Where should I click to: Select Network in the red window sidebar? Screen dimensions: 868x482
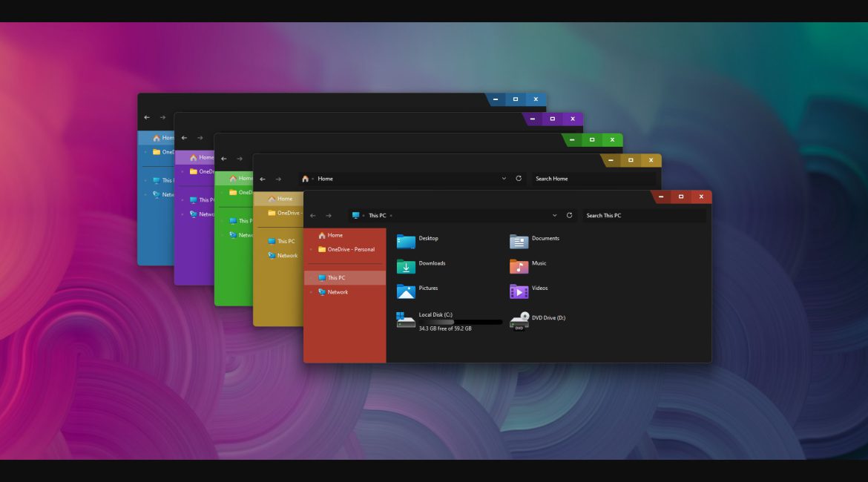(345, 292)
